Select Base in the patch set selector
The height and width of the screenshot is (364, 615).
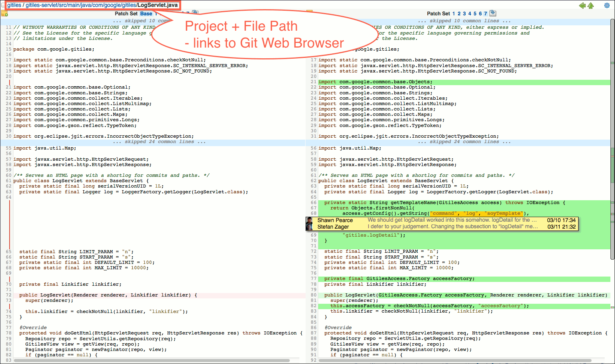(145, 13)
